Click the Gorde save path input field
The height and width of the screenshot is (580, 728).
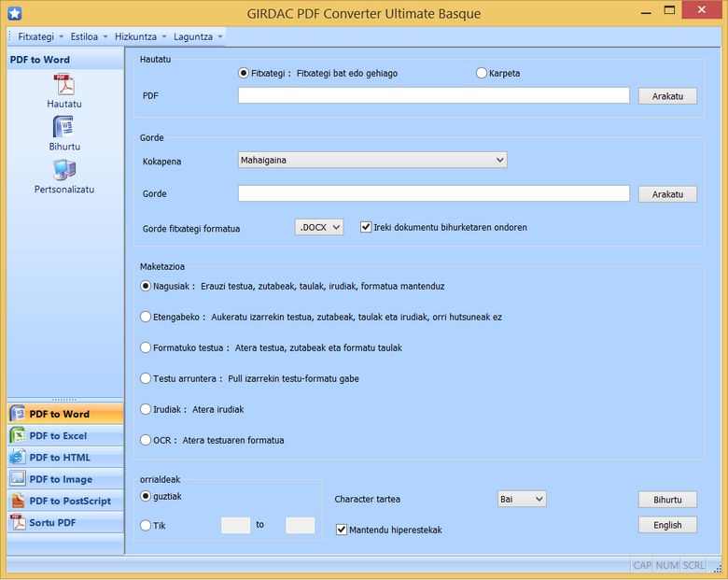[x=434, y=193]
